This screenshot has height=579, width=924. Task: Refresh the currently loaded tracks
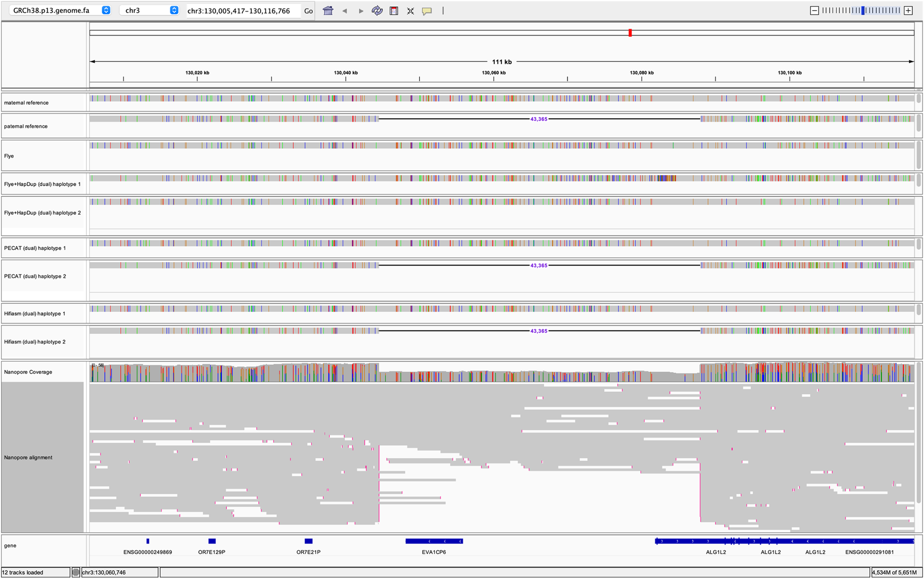377,11
